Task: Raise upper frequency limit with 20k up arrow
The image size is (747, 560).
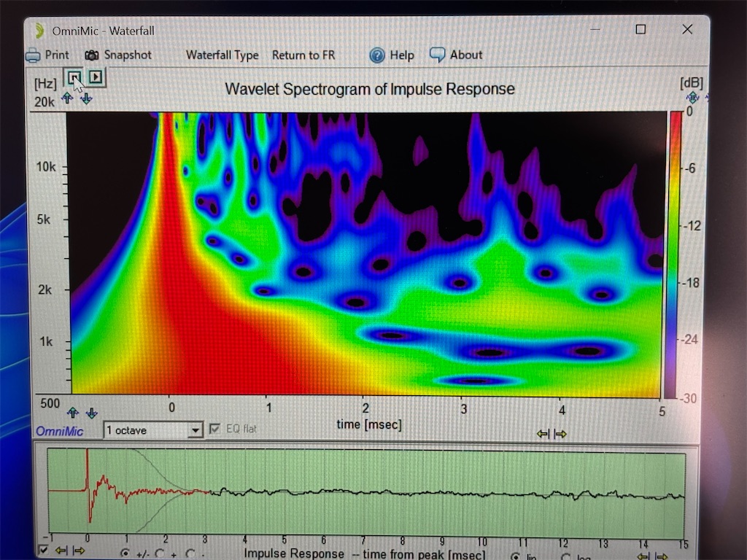Action: 67,98
